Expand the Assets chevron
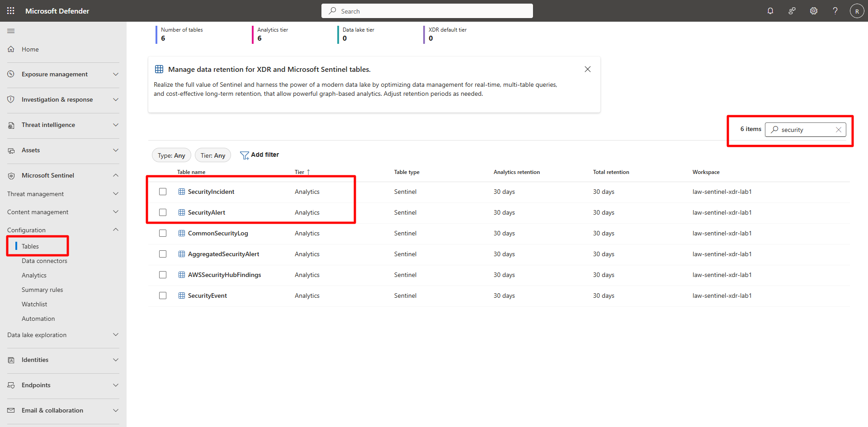Image resolution: width=868 pixels, height=427 pixels. tap(116, 150)
